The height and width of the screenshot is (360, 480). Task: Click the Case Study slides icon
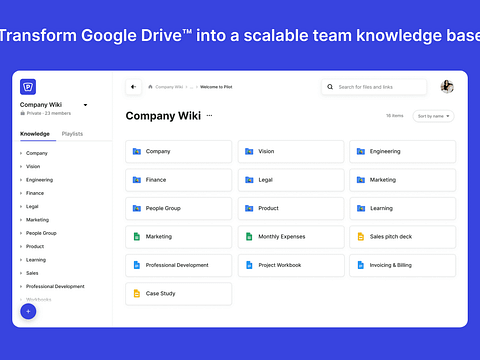pos(137,293)
